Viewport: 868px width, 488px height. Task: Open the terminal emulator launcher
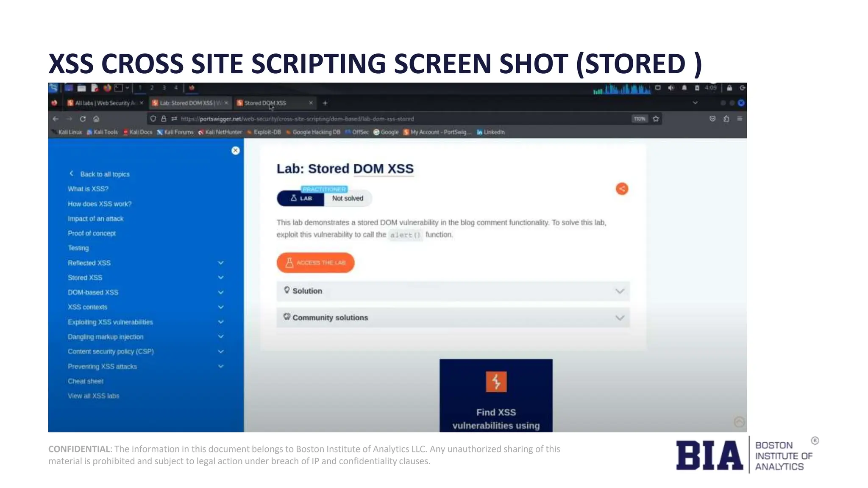[x=119, y=88]
